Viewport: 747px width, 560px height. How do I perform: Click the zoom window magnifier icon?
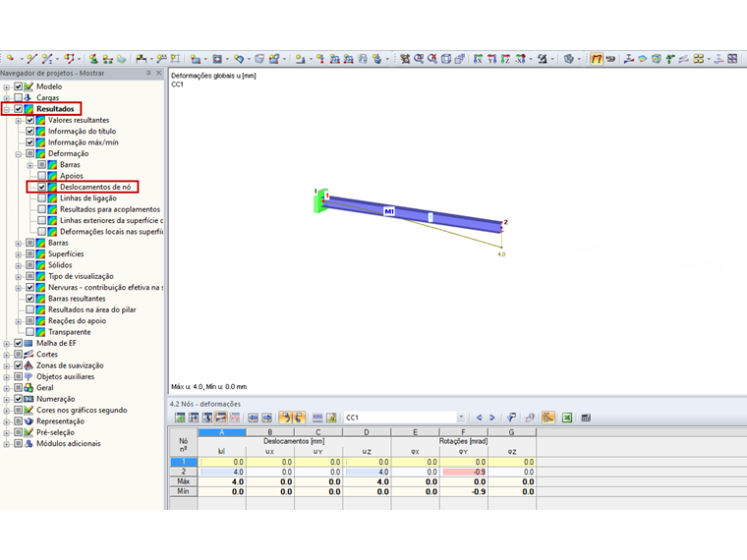[419, 59]
